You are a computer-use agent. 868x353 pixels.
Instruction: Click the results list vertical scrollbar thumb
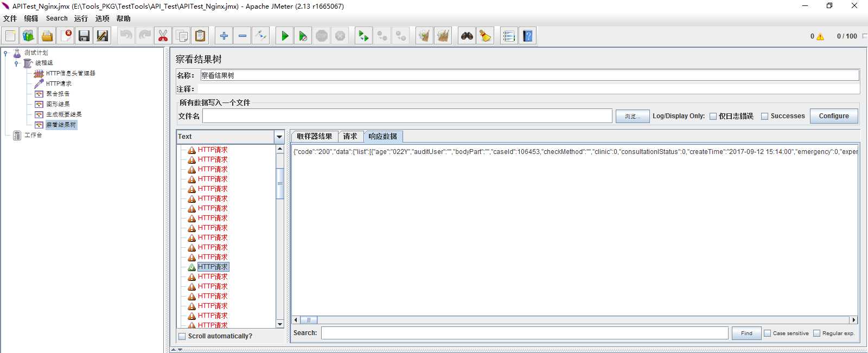point(280,183)
